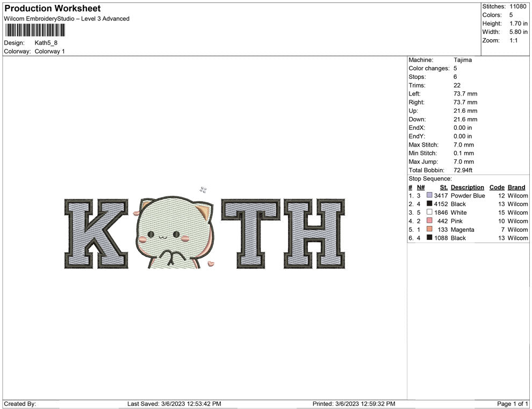Viewport: 532px width, 409px height.
Task: Click the Powder Blue description text
Action: pos(468,195)
